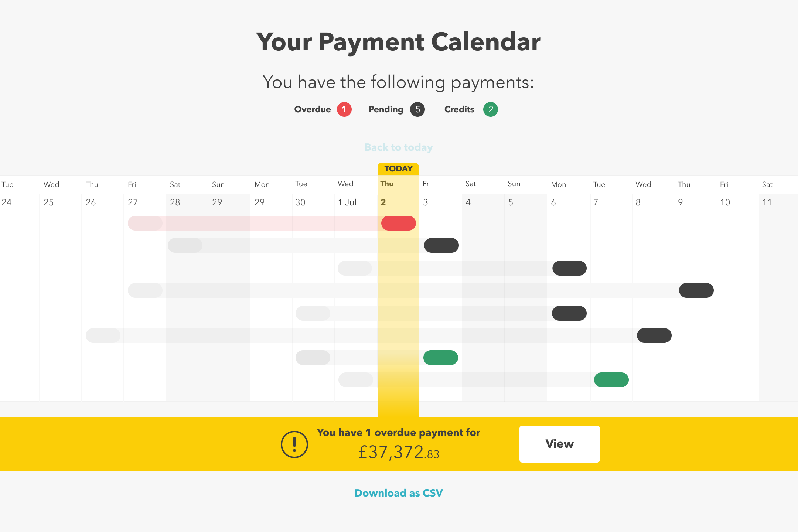Select the green credit marker on Fri 3
Viewport: 798px width, 532px height.
click(x=440, y=358)
